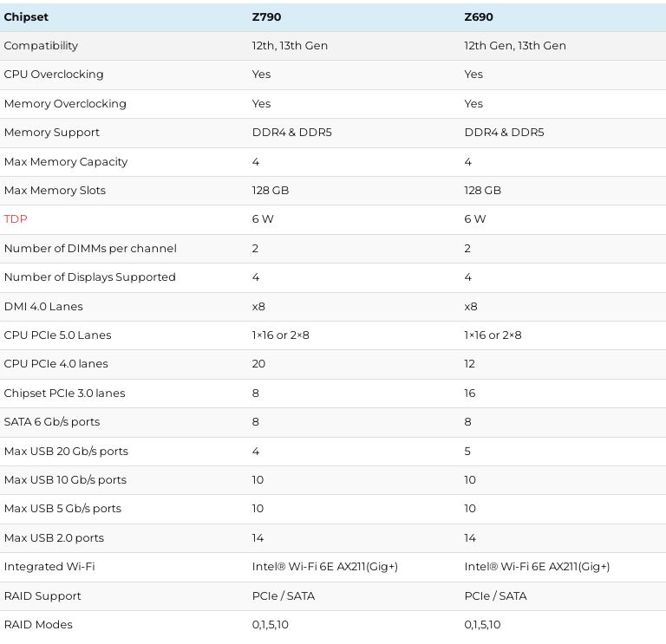
Task: Click the Memory Support row label
Action: tap(52, 133)
